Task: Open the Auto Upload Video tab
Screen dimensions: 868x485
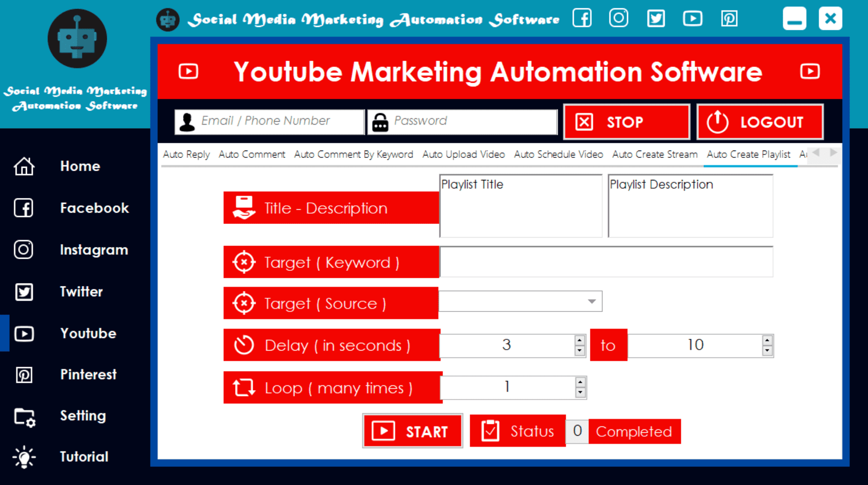Action: [463, 154]
